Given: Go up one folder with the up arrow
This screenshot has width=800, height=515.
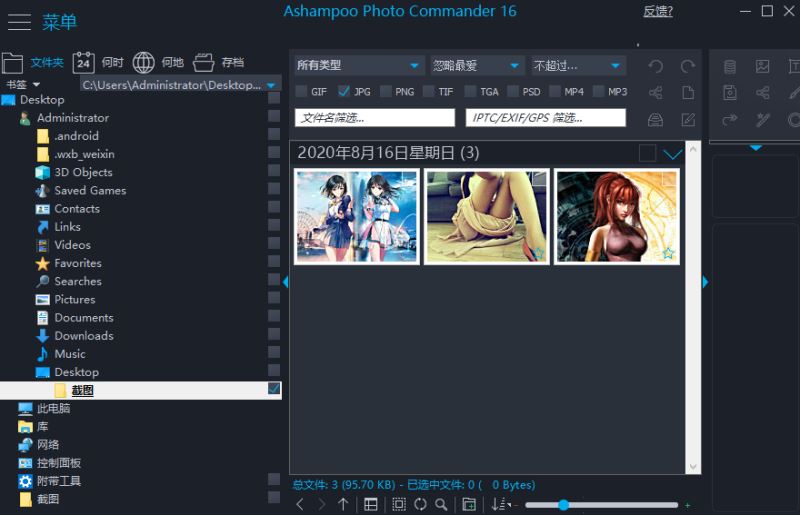Looking at the screenshot, I should pyautogui.click(x=343, y=504).
